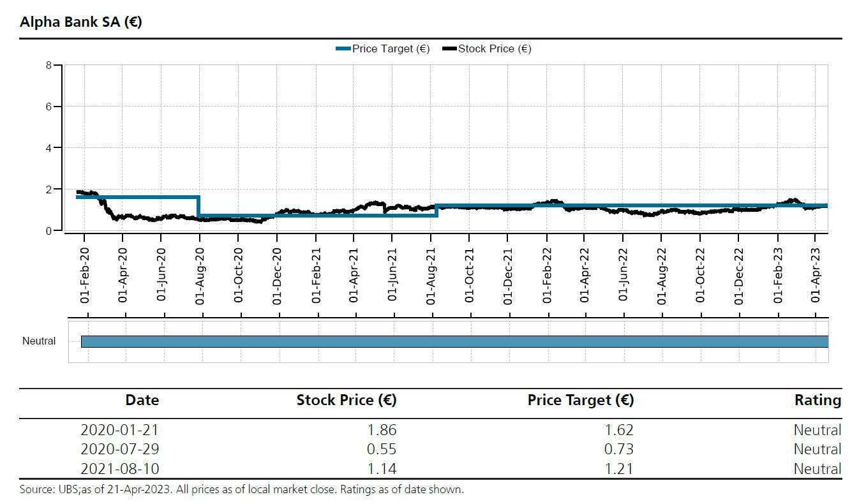Select the 0.73 price target cell

coord(618,449)
